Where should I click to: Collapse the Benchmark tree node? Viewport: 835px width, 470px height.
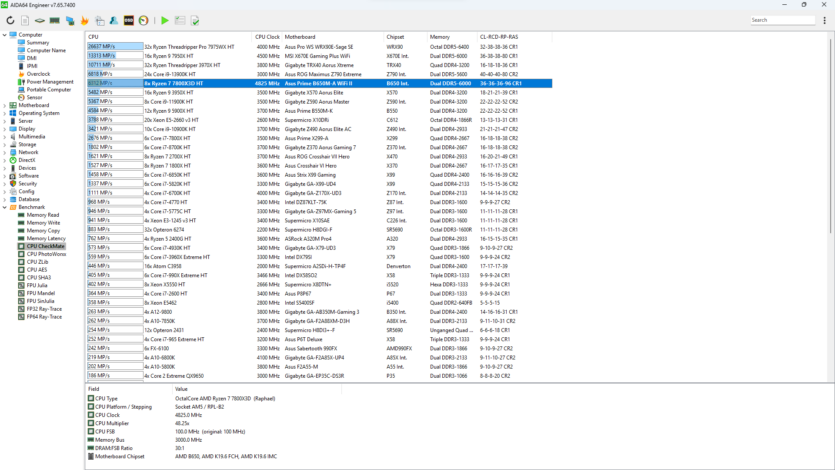[x=5, y=207]
